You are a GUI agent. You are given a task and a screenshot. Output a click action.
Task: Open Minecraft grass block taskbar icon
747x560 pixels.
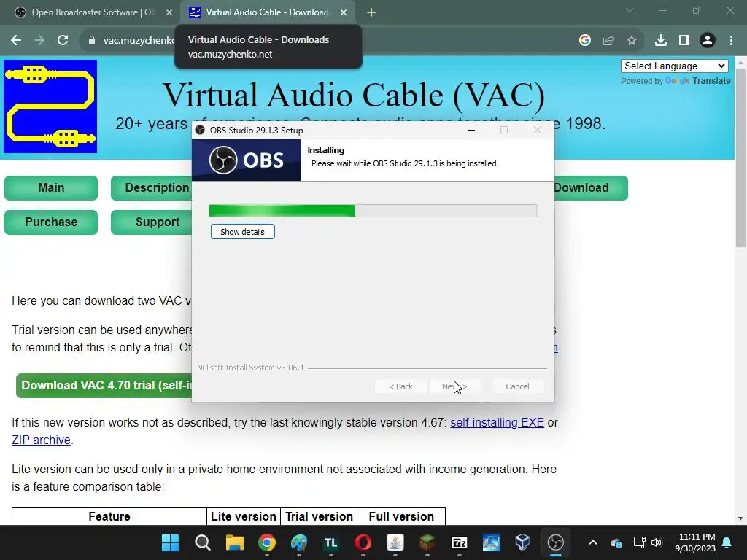[x=427, y=542]
